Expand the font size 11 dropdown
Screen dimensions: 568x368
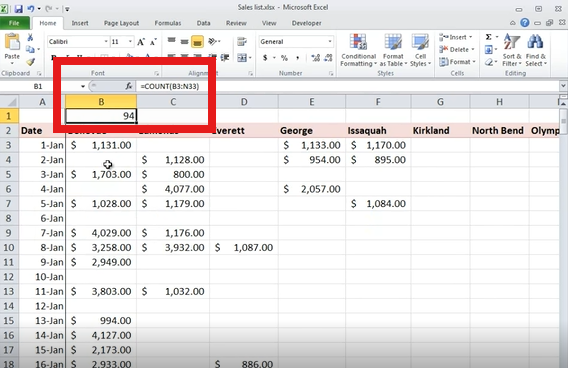pos(130,42)
